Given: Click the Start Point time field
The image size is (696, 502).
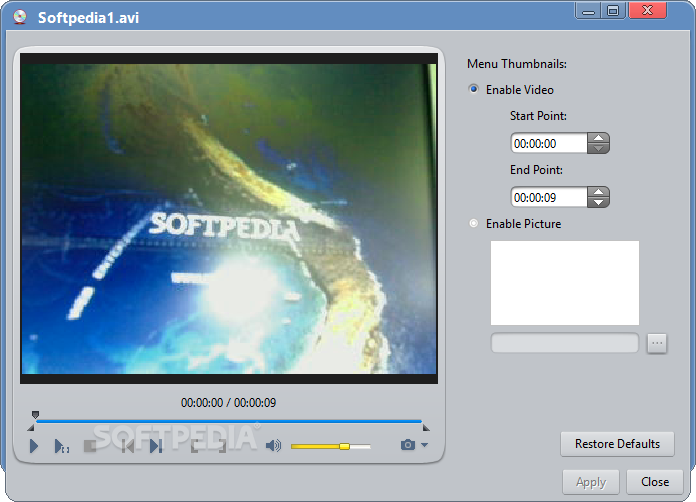Looking at the screenshot, I should [x=549, y=143].
